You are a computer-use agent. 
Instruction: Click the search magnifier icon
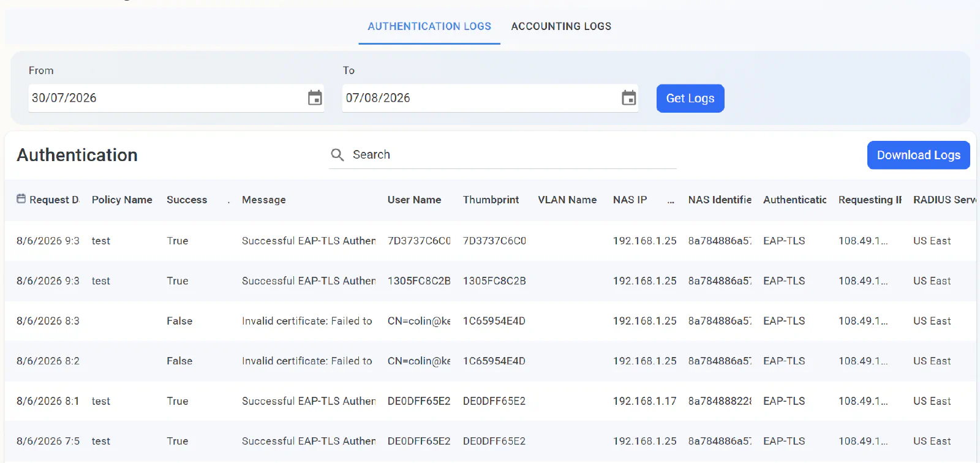tap(337, 155)
